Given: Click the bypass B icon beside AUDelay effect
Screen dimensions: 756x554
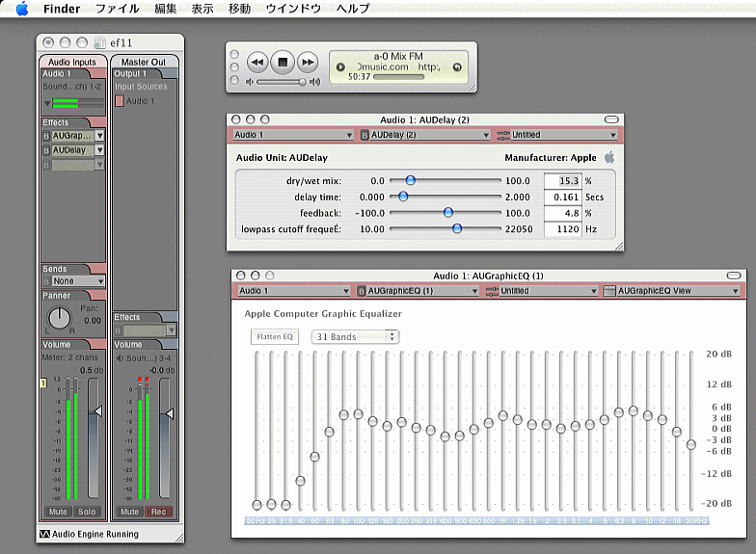Looking at the screenshot, I should coord(45,150).
